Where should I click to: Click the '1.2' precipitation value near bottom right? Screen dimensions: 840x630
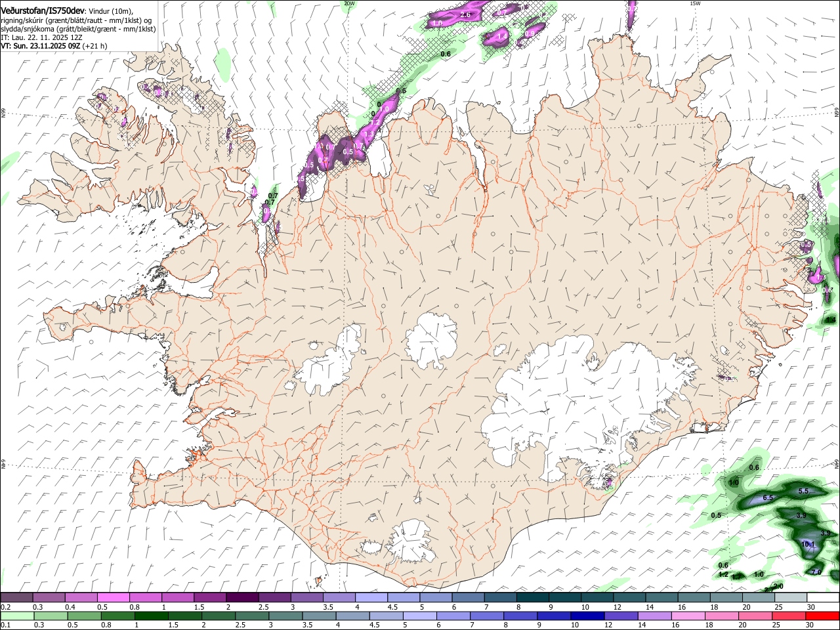(723, 574)
